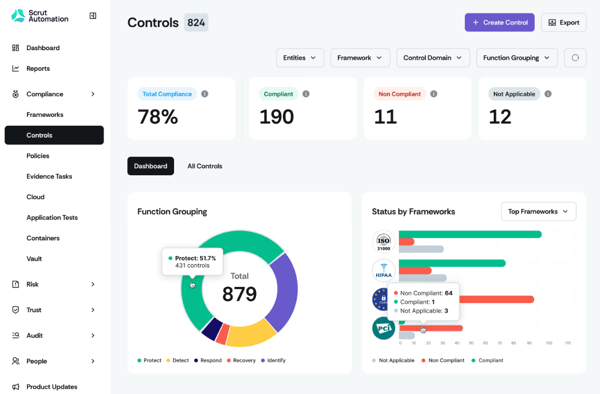Click the ISO 31000 framework logo
The height and width of the screenshot is (394, 600).
(x=383, y=241)
